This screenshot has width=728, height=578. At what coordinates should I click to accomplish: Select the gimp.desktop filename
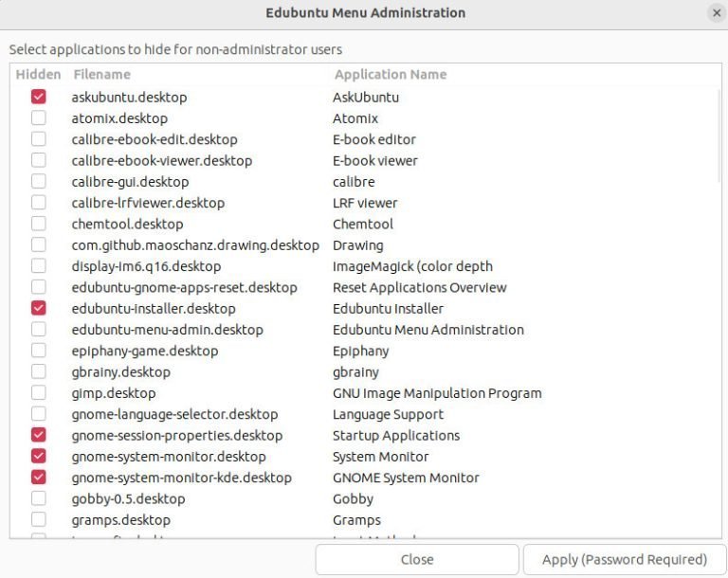pos(114,393)
